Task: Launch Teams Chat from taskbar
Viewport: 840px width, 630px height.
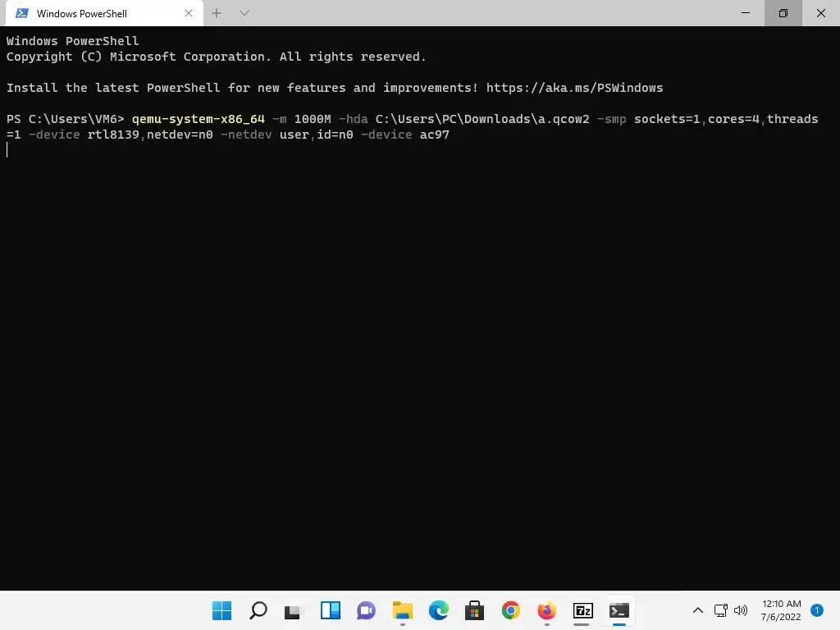Action: (x=367, y=610)
